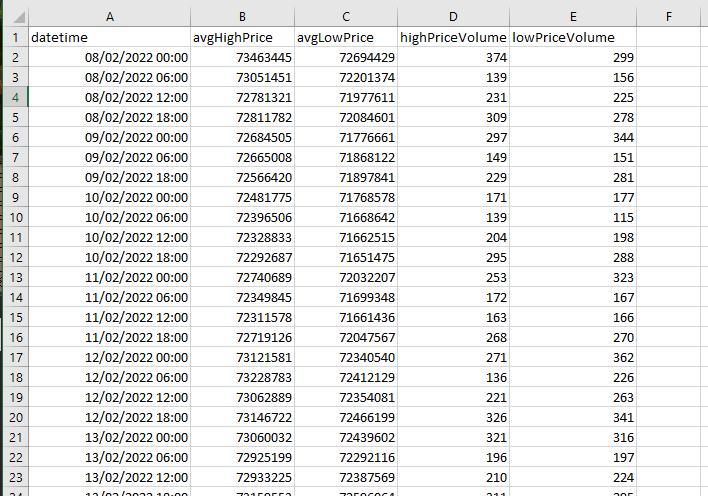Viewport: 708px width, 496px height.
Task: Click the select-all corner triangle
Action: pos(19,18)
